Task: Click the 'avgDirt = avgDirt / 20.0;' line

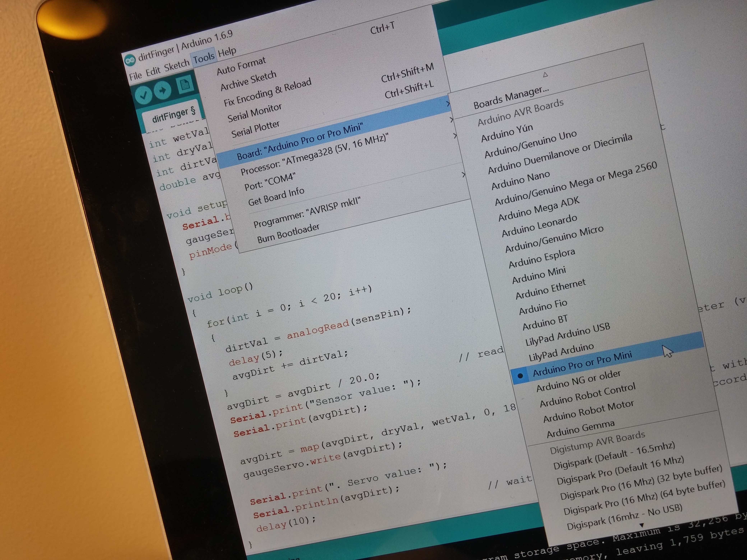Action: click(303, 391)
